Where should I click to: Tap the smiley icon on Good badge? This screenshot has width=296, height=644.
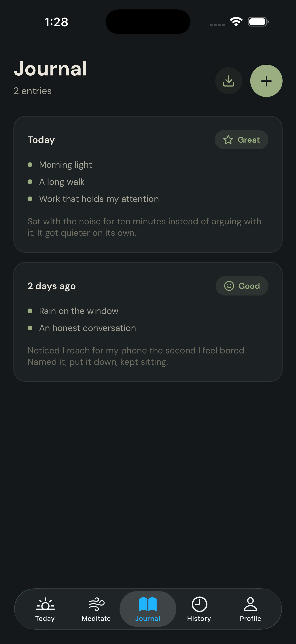pos(229,286)
